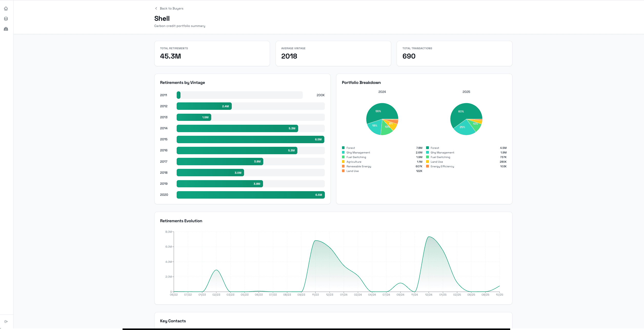Viewport: 644px width, 330px height.
Task: Select the database icon in the sidebar
Action: (x=6, y=18)
